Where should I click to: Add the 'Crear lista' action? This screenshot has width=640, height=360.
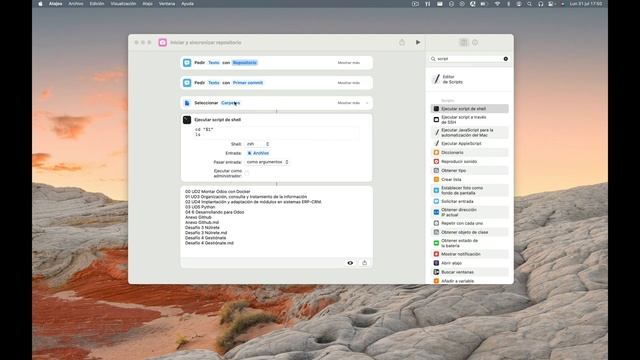[x=469, y=179]
